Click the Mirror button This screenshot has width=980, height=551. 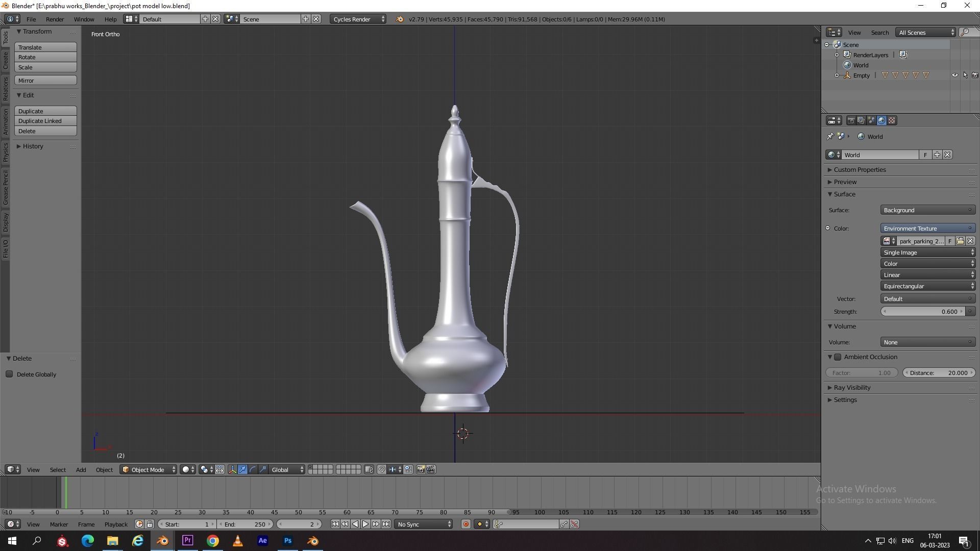(45, 81)
